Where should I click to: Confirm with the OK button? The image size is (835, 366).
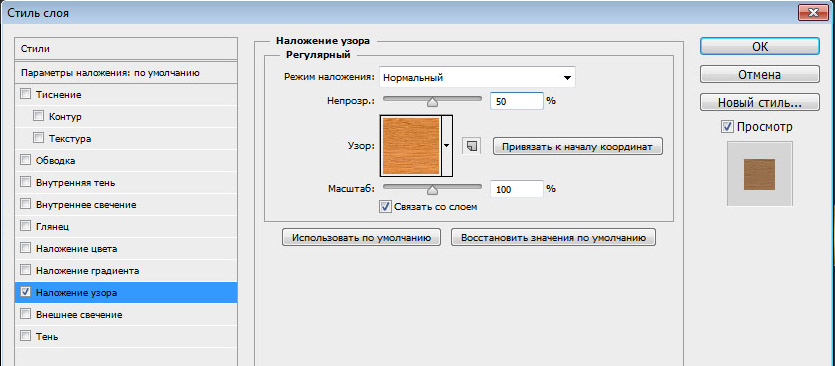760,46
